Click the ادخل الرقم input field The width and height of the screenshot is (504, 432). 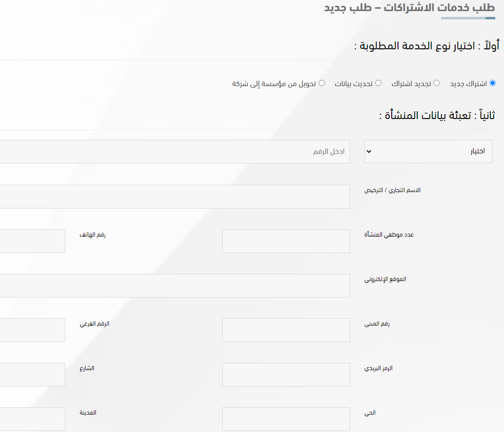tap(174, 151)
